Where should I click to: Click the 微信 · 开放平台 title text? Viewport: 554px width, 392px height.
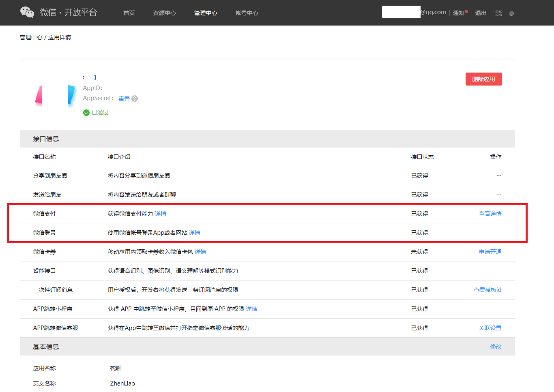click(69, 12)
